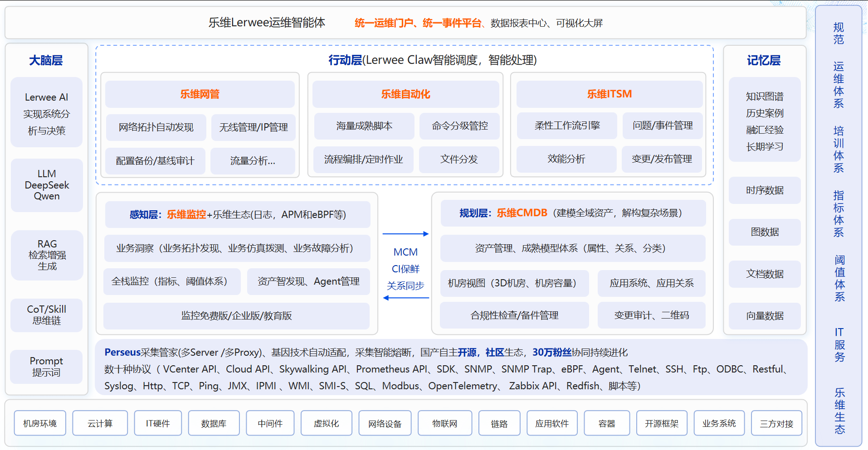Click the 资产智发现、Agent管理 box
The width and height of the screenshot is (868, 450).
308,281
